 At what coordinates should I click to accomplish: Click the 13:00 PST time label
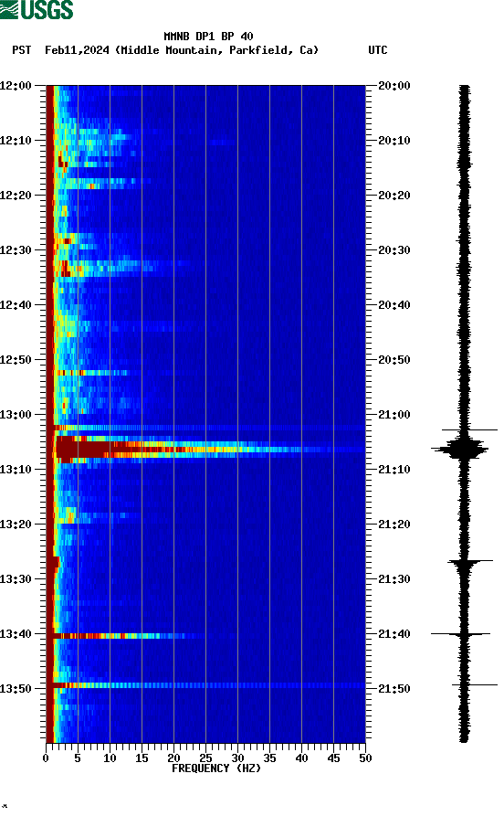[16, 415]
